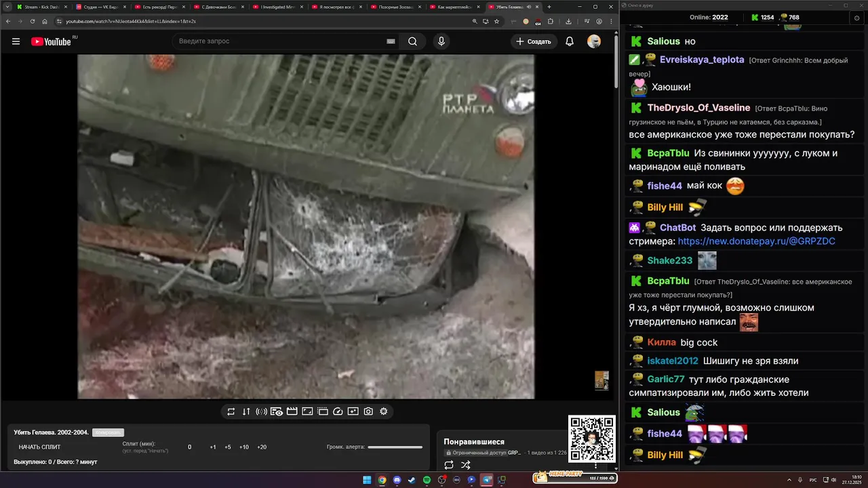Open Chrome from the taskbar
Viewport: 868px width, 488px height.
(382, 480)
